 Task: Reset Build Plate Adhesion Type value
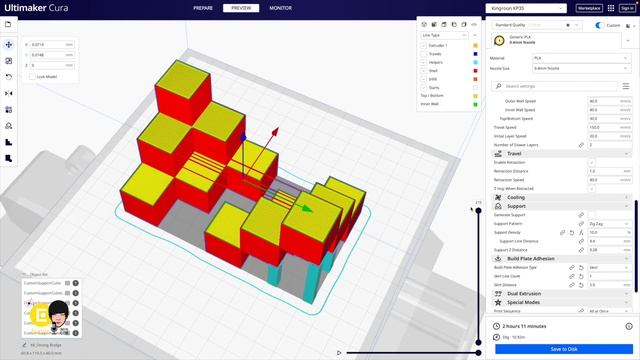581,268
